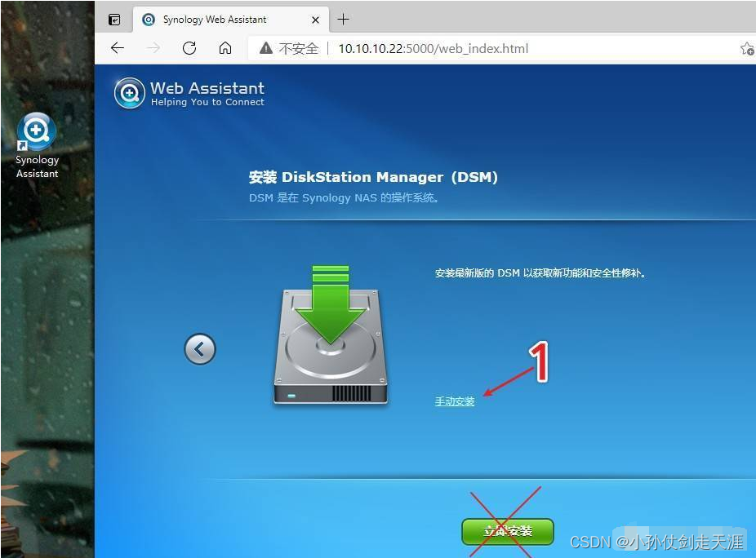
Task: Open a new browser tab
Action: 344,17
